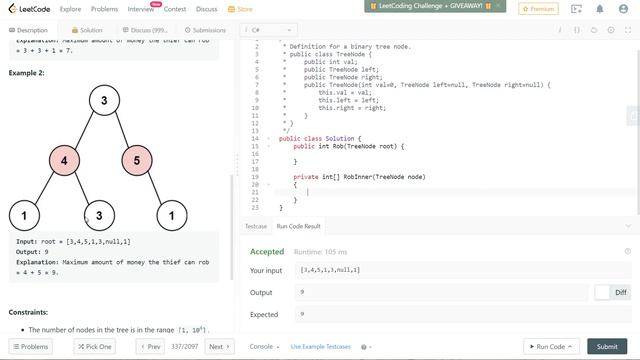Screen dimensions: 640x360
Task: Close the LeetCoding Challenge banner
Action: [x=498, y=6]
